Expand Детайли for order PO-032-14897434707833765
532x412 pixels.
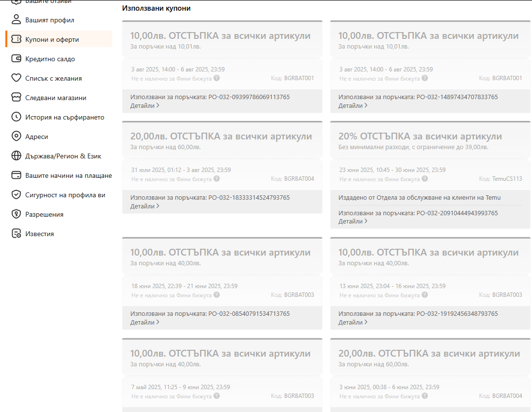(353, 105)
